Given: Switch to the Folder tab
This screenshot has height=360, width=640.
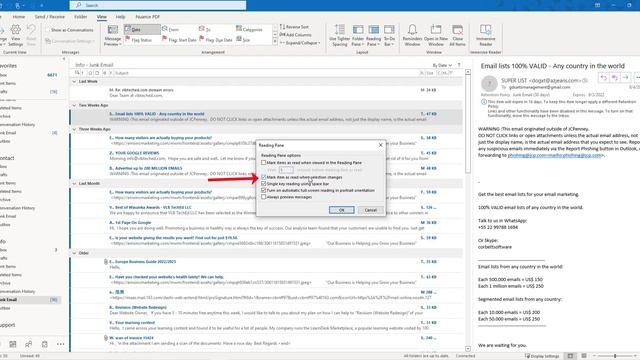Looking at the screenshot, I should 80,17.
